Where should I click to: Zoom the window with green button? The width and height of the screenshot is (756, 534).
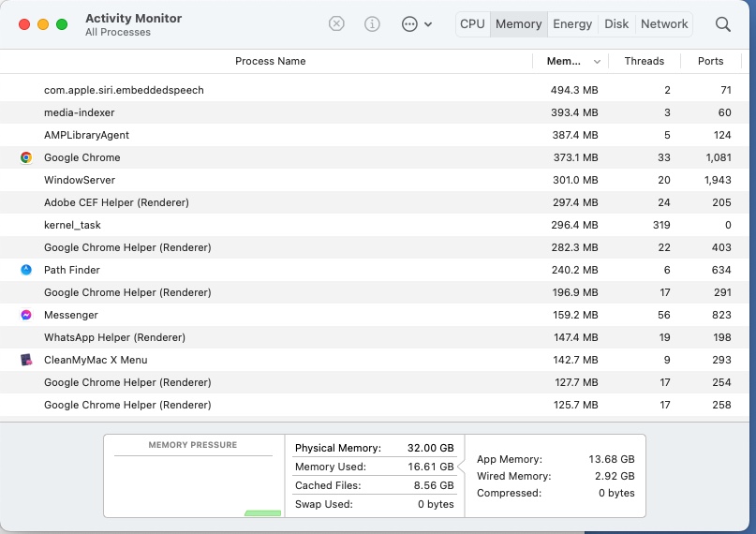pyautogui.click(x=62, y=24)
